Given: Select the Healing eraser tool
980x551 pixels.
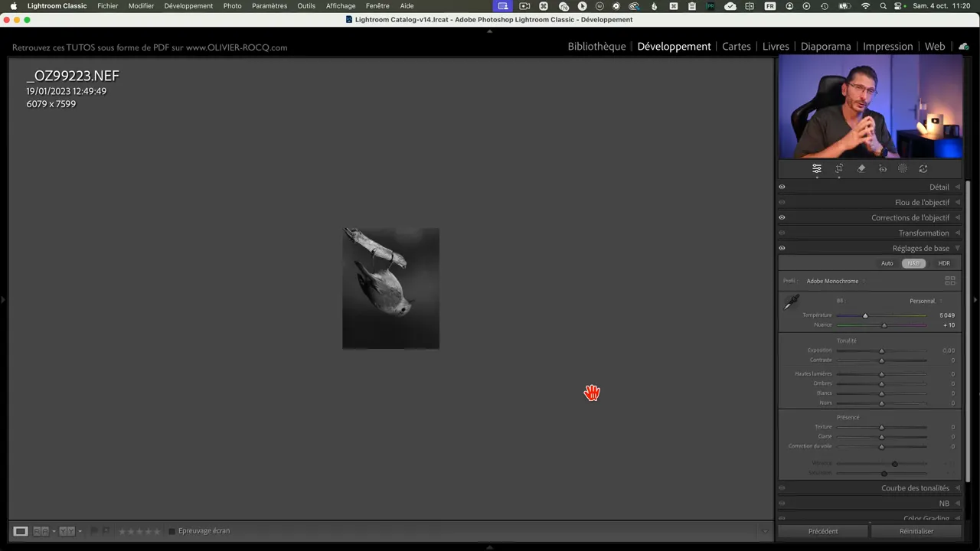Looking at the screenshot, I should coord(861,169).
